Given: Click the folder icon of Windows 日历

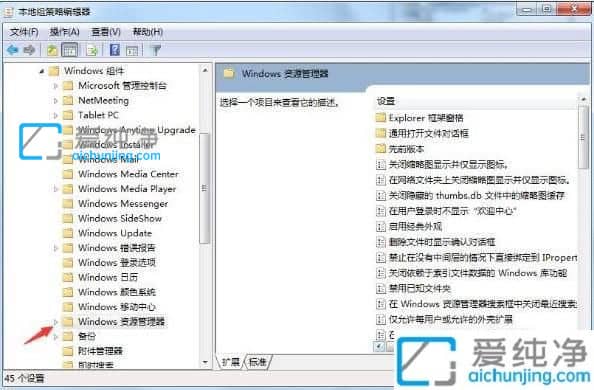Looking at the screenshot, I should pos(68,277).
